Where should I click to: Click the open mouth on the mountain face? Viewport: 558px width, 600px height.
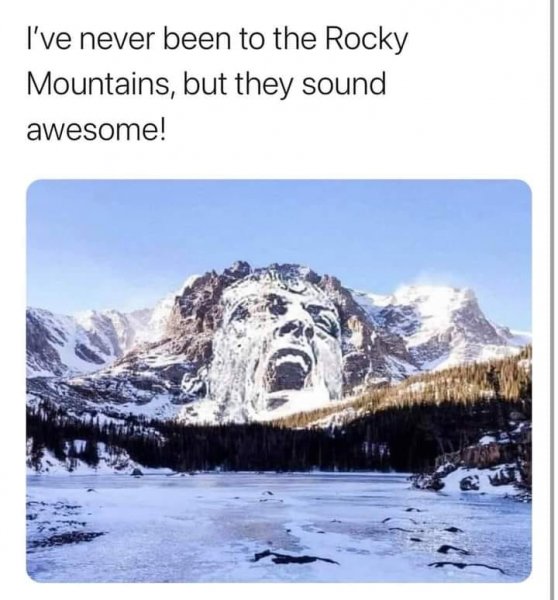[x=288, y=369]
